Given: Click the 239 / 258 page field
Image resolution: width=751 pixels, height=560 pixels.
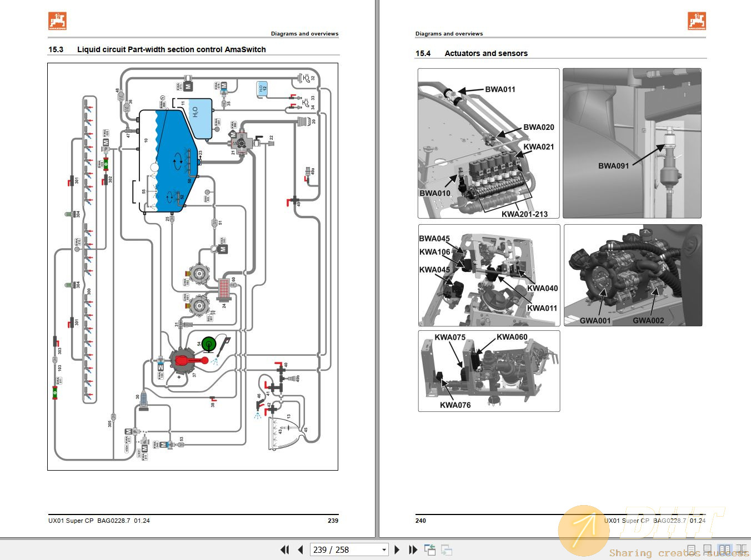Looking at the screenshot, I should 344,549.
